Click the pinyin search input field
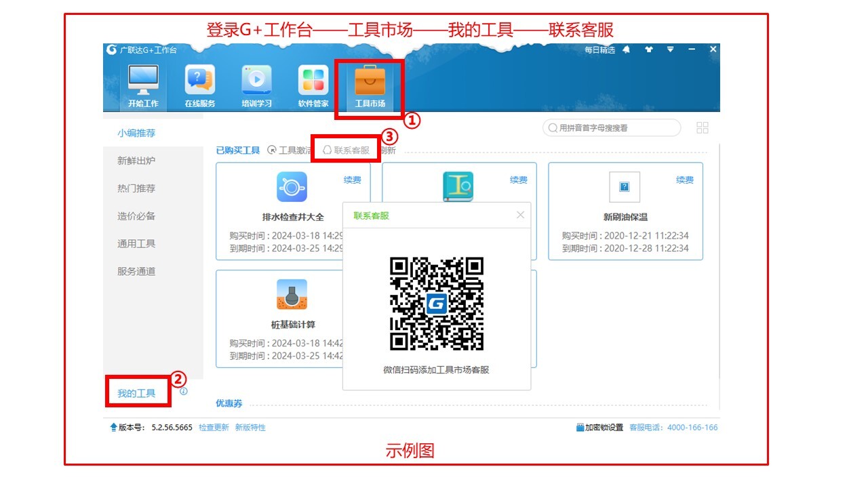Screen dimensions: 868x488 [x=612, y=127]
